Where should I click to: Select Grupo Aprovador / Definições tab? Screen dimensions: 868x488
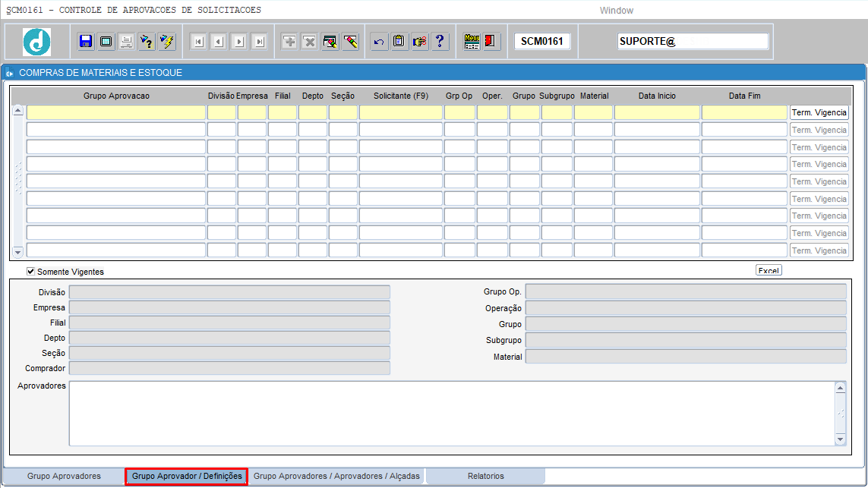point(187,477)
